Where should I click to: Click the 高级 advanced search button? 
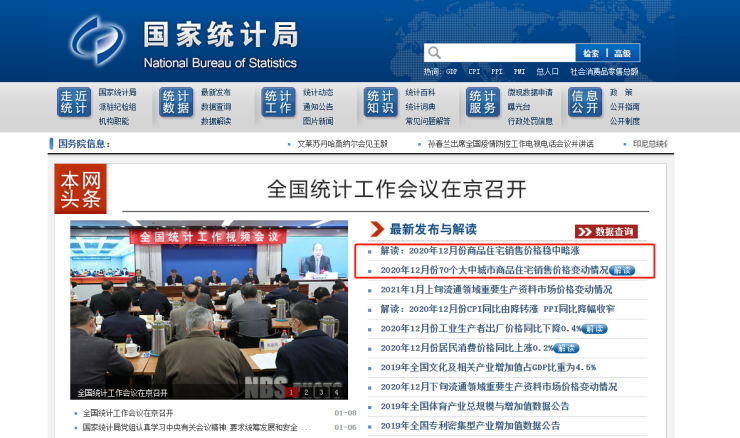[622, 53]
